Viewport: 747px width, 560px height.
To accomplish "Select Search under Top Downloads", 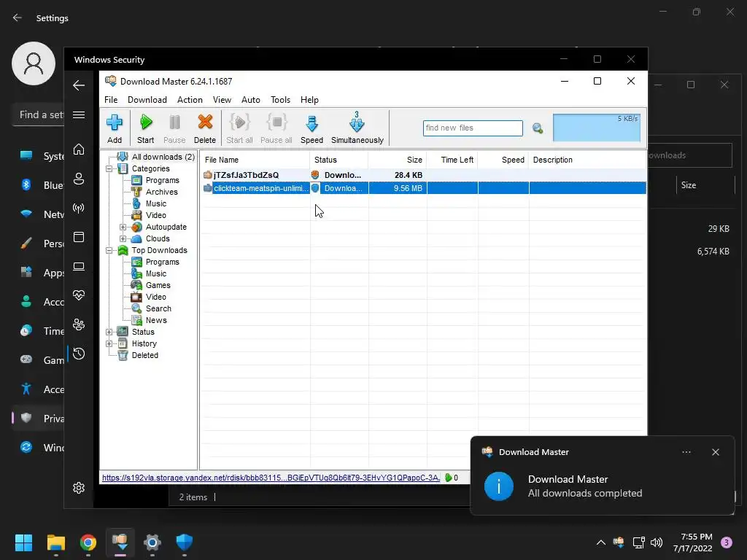I will tap(158, 308).
